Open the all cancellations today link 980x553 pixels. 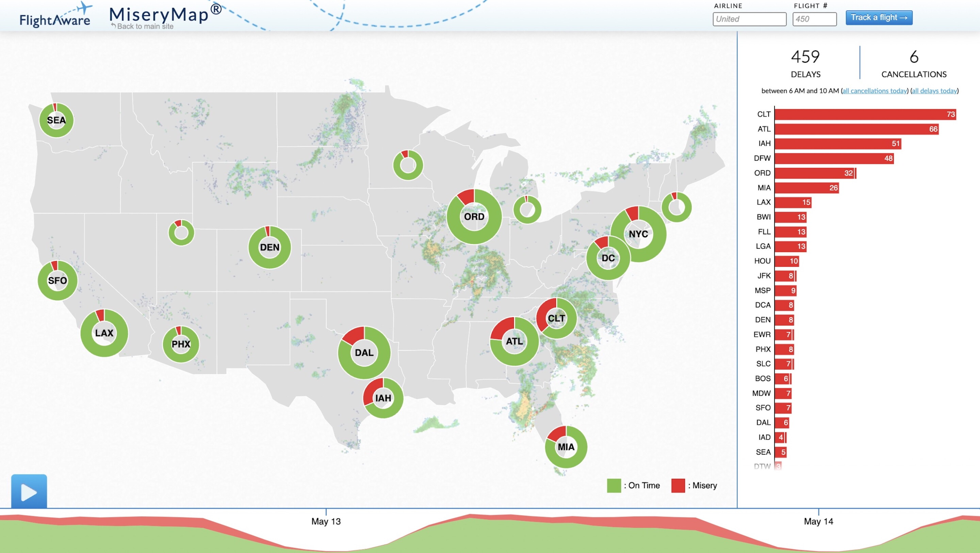[875, 91]
